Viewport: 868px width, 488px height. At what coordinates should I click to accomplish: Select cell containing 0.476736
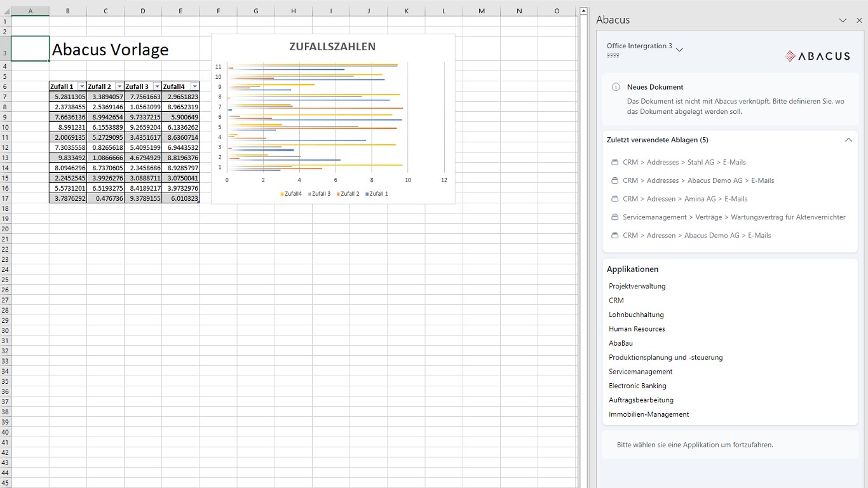tap(105, 198)
